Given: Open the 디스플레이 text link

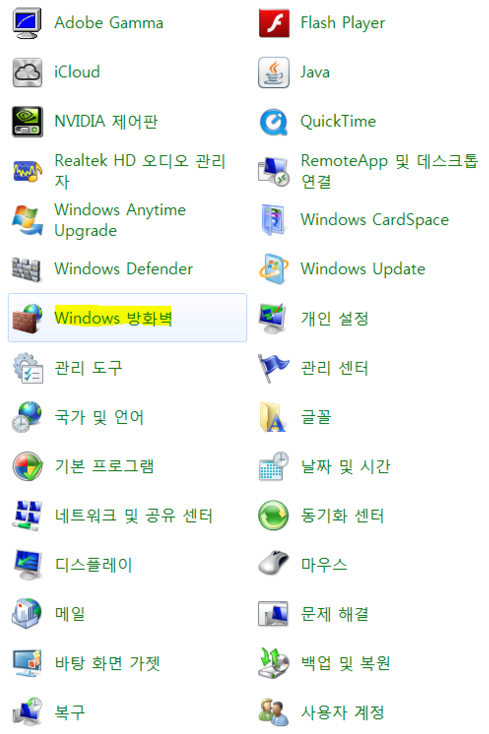Looking at the screenshot, I should 94,565.
